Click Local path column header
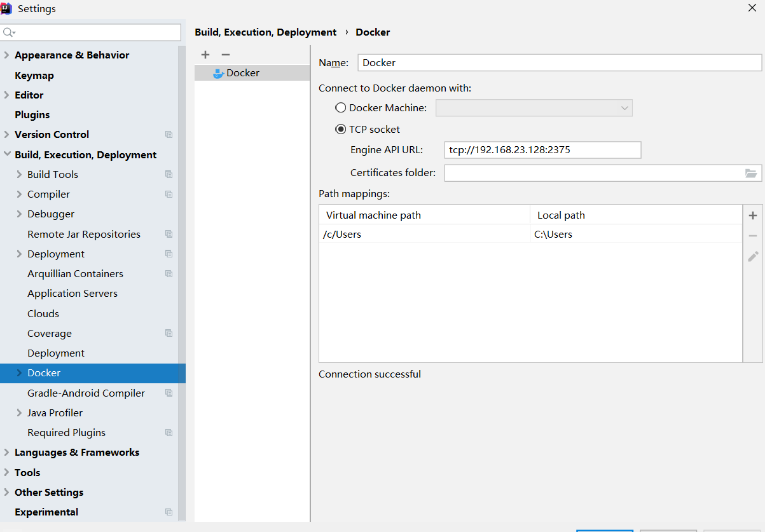The width and height of the screenshot is (765, 532). 636,215
